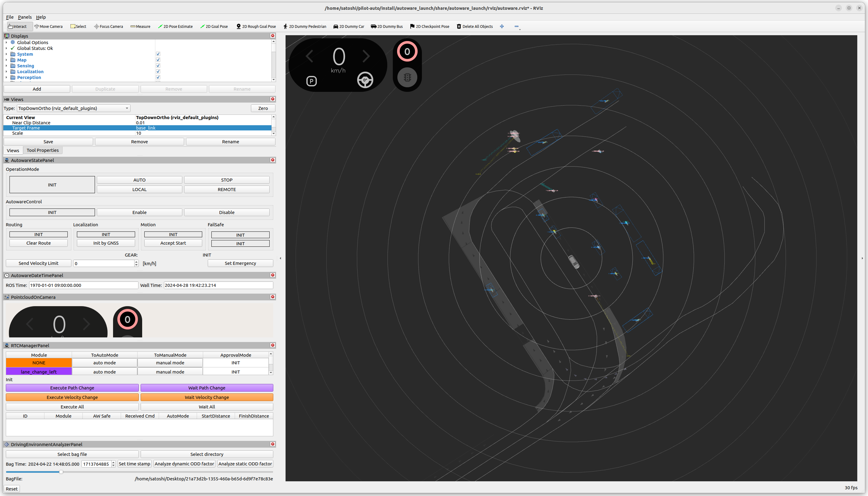Open the view Type dropdown
Image resolution: width=868 pixels, height=496 pixels.
(73, 108)
